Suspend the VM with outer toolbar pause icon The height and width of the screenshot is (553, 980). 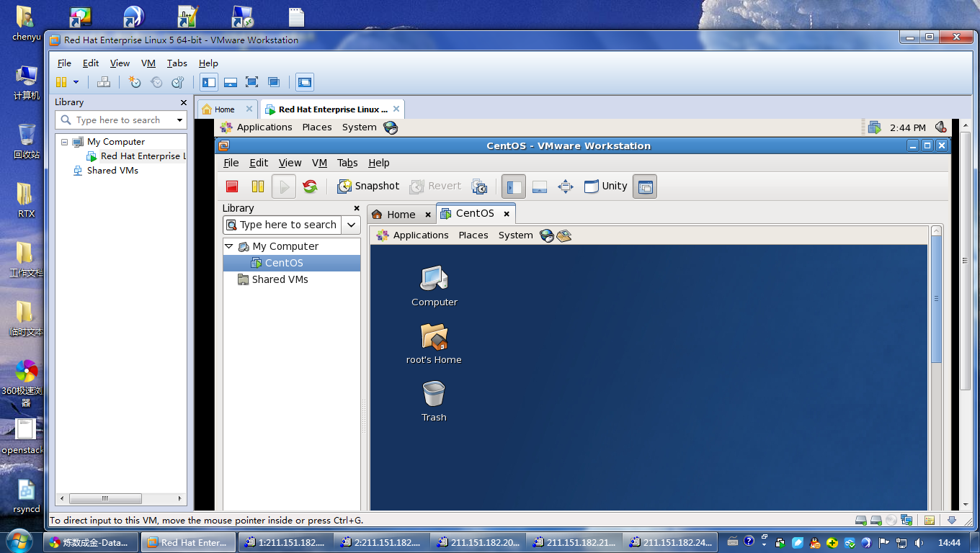pyautogui.click(x=61, y=82)
